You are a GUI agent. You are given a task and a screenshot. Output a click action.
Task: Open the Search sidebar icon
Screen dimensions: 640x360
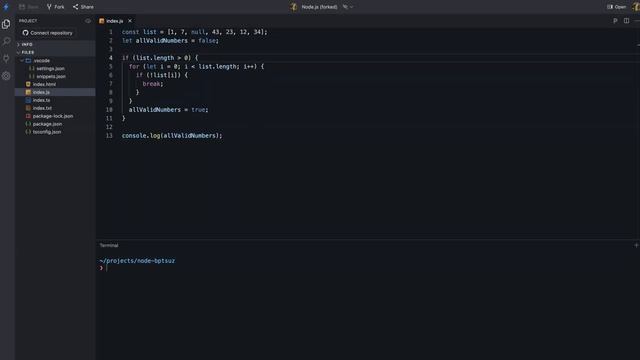click(6, 41)
